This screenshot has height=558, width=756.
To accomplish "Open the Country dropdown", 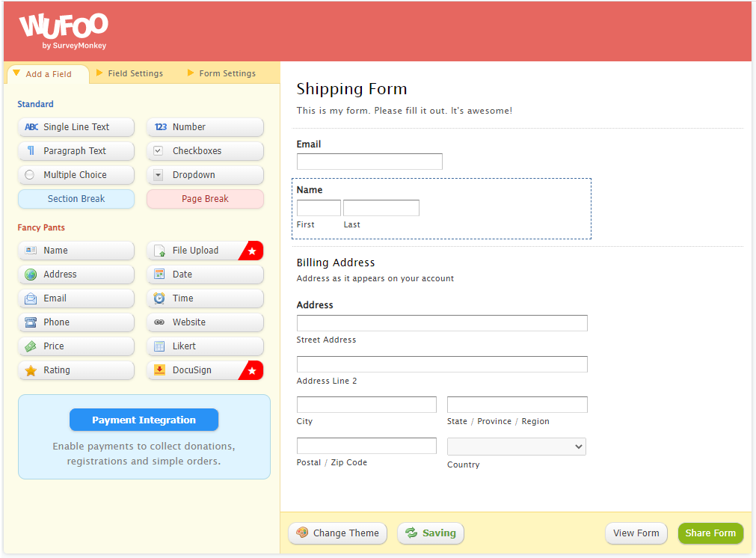I will pyautogui.click(x=516, y=447).
